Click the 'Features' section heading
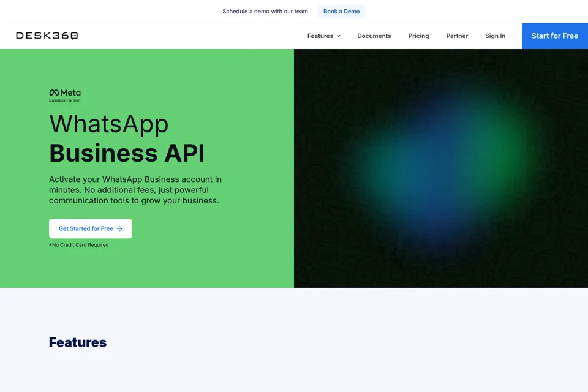588x392 pixels. (78, 342)
